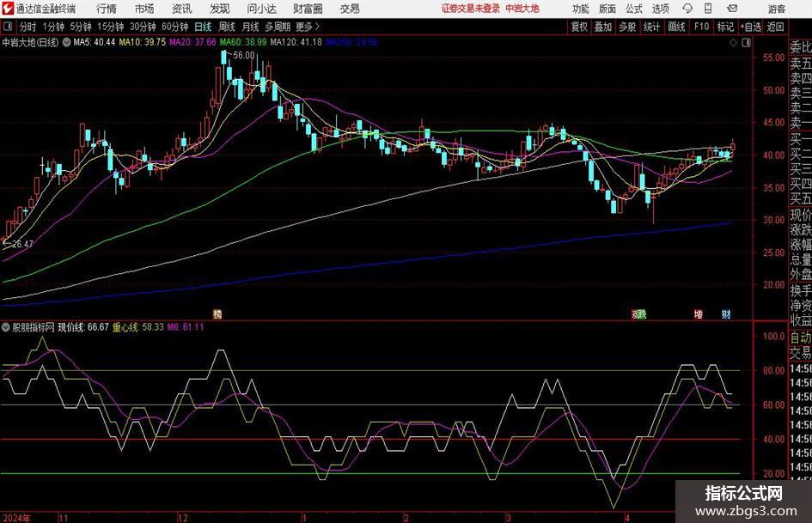The width and height of the screenshot is (812, 523).
Task: Switch to the 15分钟 period tab
Action: [111, 27]
